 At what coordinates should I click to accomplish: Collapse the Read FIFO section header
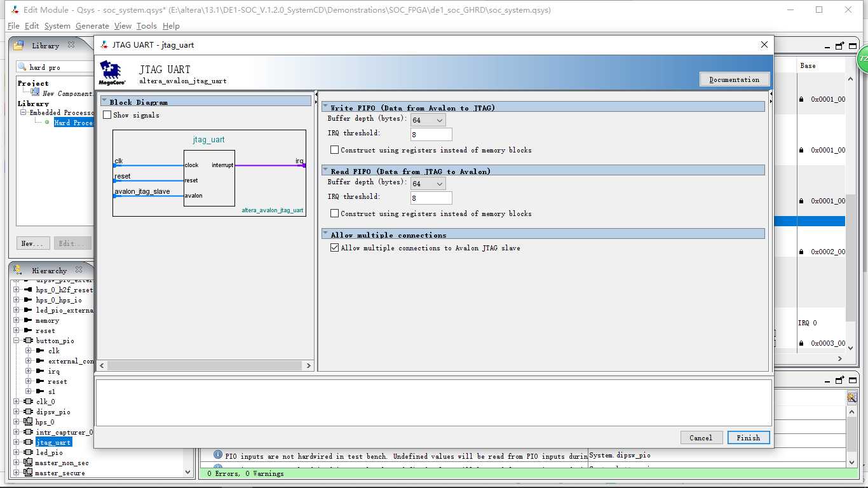coord(325,170)
